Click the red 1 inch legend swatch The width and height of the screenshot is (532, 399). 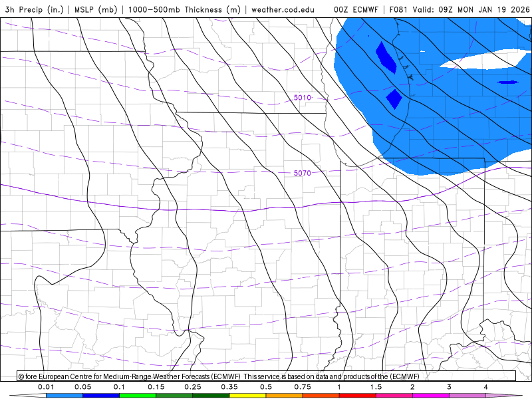pos(358,396)
